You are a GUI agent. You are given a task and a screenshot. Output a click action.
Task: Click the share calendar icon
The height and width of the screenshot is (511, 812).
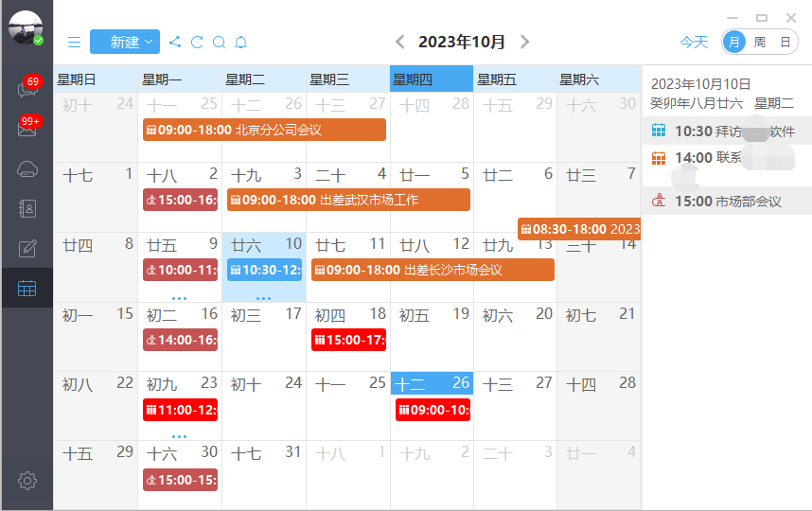pyautogui.click(x=175, y=42)
